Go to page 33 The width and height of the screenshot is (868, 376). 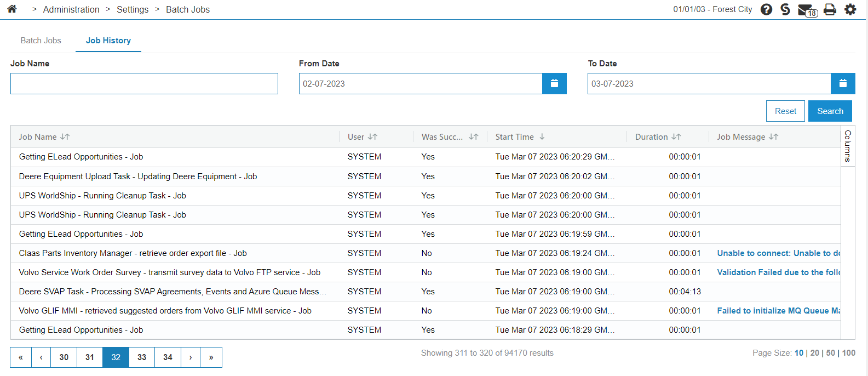click(142, 357)
